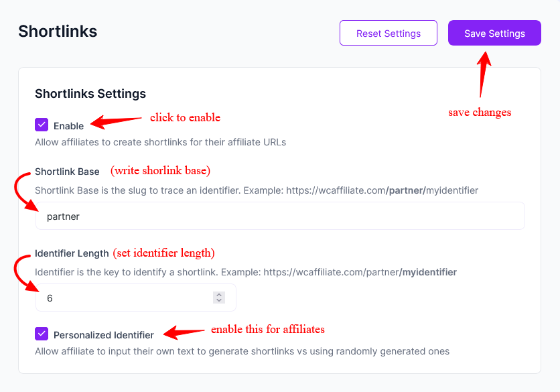The image size is (560, 392).
Task: Click the Personalized Identifier label
Action: (104, 334)
